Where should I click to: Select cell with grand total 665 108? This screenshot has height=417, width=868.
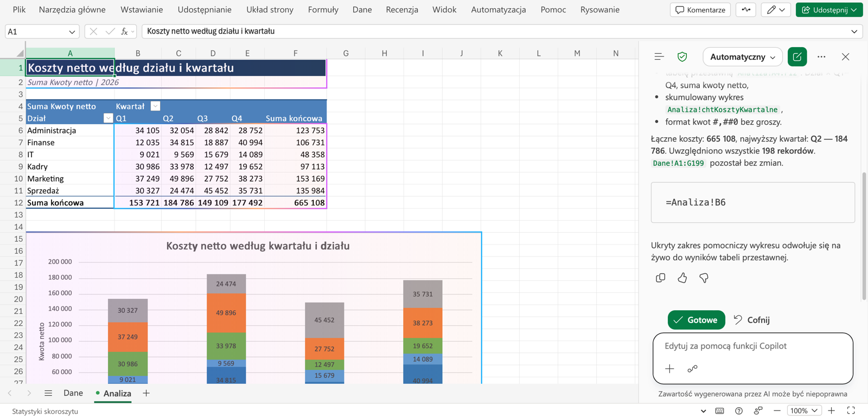click(x=296, y=203)
